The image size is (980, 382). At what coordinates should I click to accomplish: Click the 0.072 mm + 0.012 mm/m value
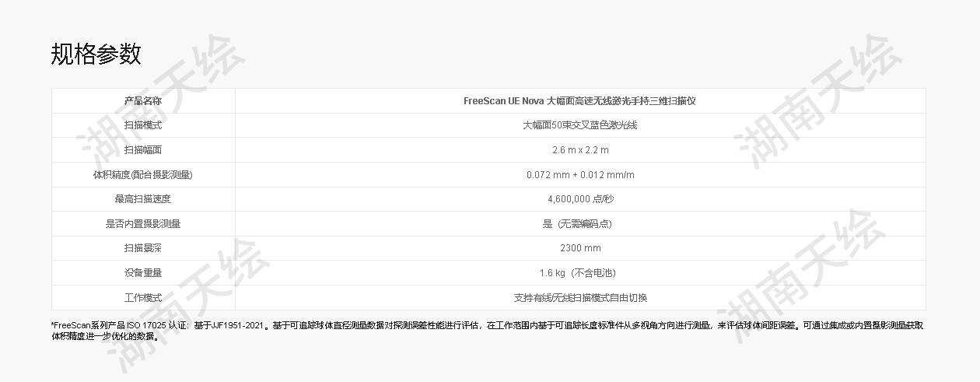point(580,174)
